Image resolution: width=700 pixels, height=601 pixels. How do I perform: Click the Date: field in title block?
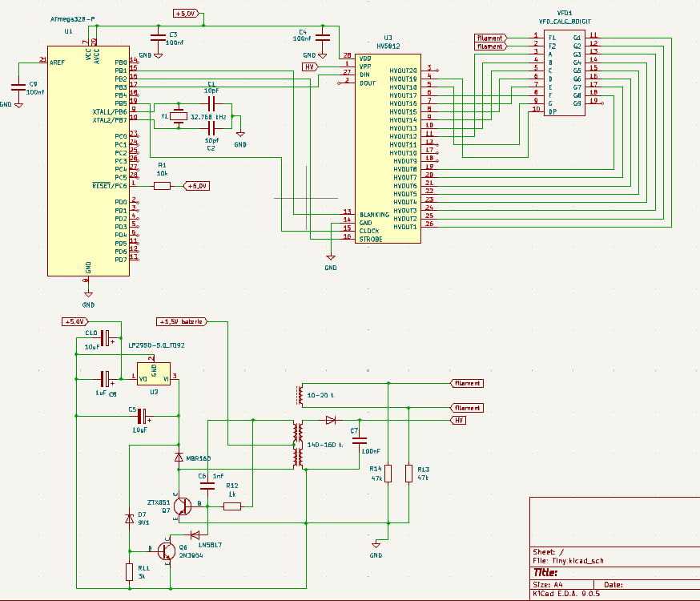(x=614, y=584)
